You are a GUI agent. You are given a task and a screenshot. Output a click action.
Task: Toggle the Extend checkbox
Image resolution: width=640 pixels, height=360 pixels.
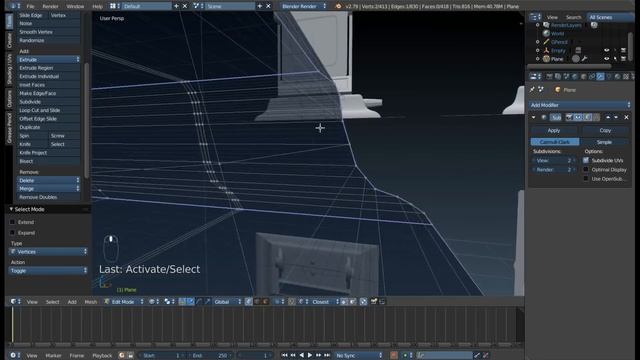coord(12,222)
